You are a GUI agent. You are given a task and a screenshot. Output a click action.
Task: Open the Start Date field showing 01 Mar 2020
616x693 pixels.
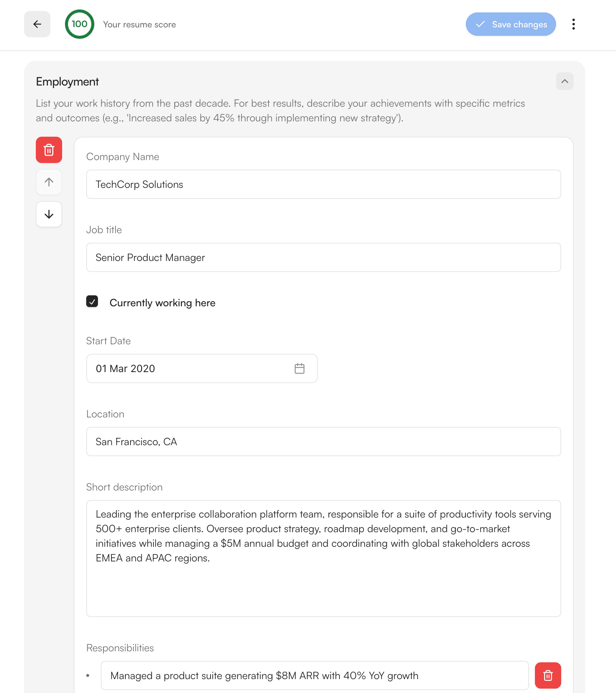pyautogui.click(x=190, y=368)
